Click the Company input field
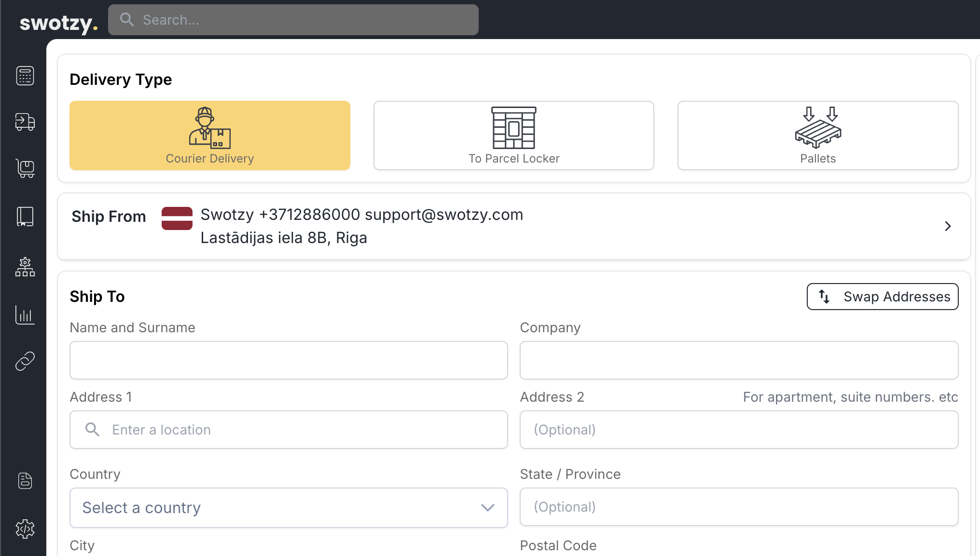The image size is (980, 556). 739,360
